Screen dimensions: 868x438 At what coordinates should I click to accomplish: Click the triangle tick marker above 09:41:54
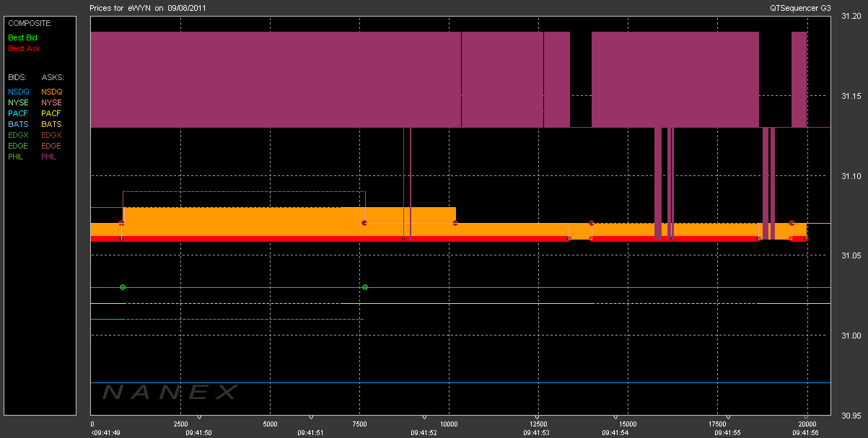615,418
